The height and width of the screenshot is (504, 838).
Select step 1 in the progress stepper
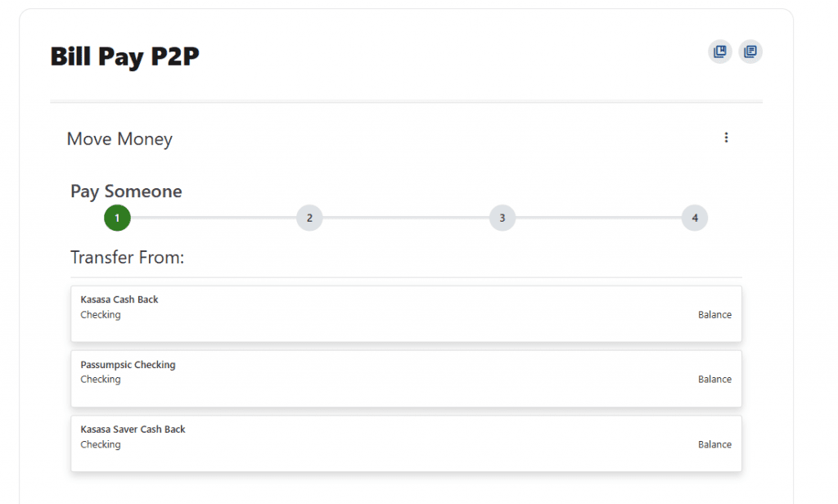tap(117, 218)
